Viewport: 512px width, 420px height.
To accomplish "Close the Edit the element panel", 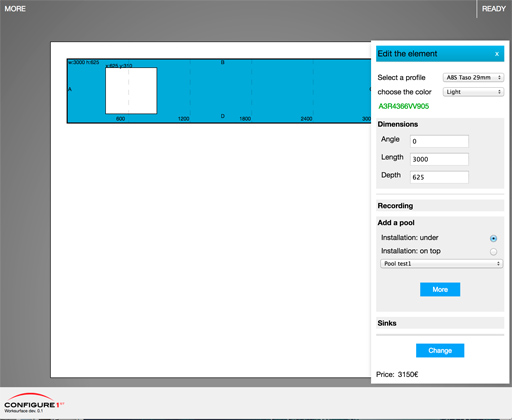I will click(497, 54).
